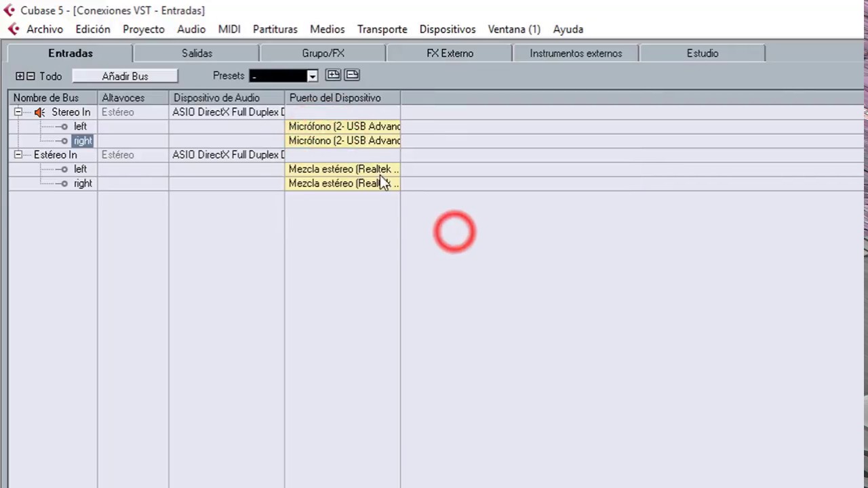Open Micrófono port dropdown for Stereo In left
868x488 pixels.
coord(342,127)
